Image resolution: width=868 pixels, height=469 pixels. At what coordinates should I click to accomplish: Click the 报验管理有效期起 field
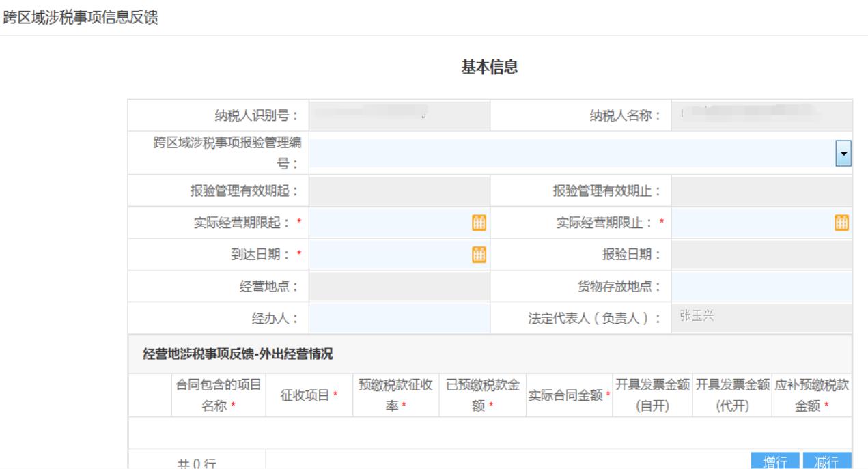[400, 190]
